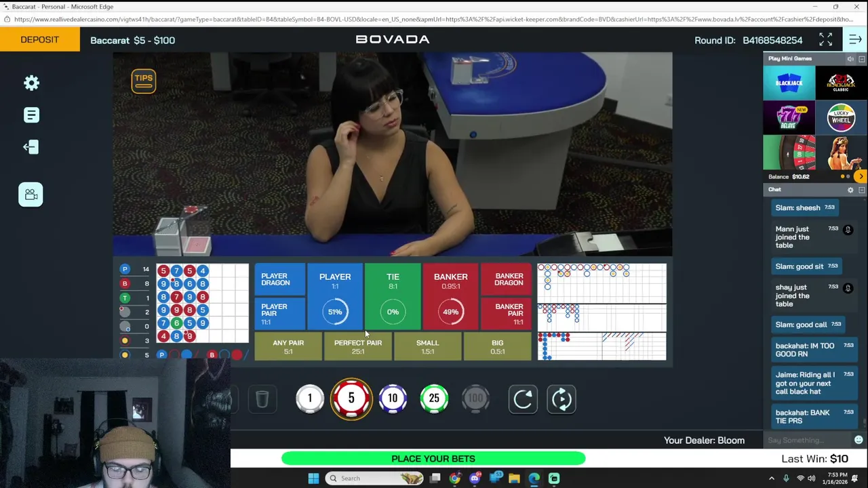Show hidden system tray icons
This screenshot has width=868, height=488.
click(771, 479)
